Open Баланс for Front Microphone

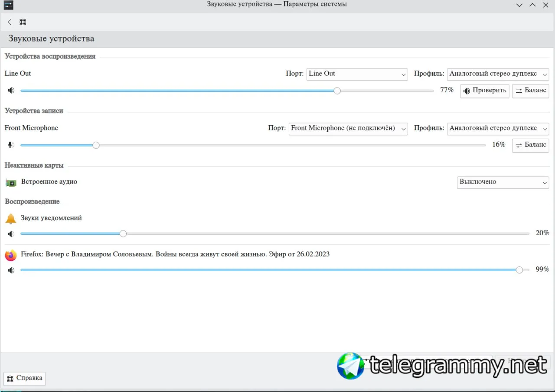pos(531,145)
